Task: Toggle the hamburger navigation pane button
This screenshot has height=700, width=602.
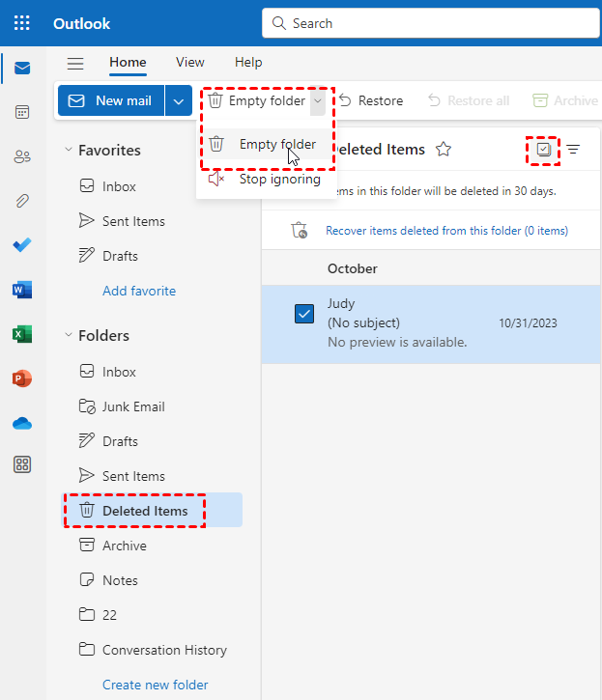Action: [x=75, y=63]
